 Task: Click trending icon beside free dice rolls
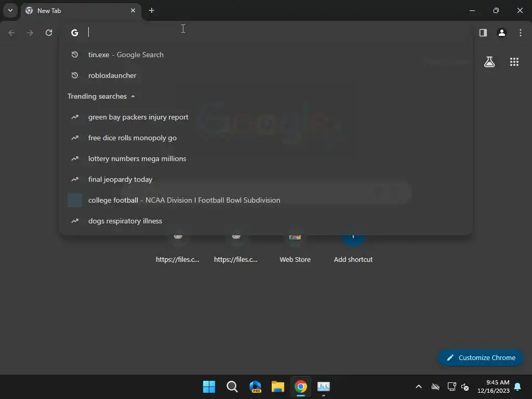point(75,138)
